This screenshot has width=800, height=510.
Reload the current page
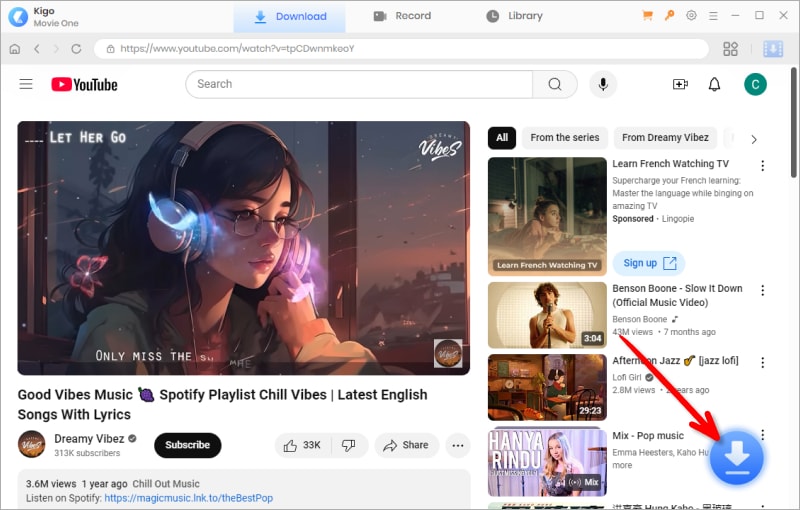click(x=76, y=49)
